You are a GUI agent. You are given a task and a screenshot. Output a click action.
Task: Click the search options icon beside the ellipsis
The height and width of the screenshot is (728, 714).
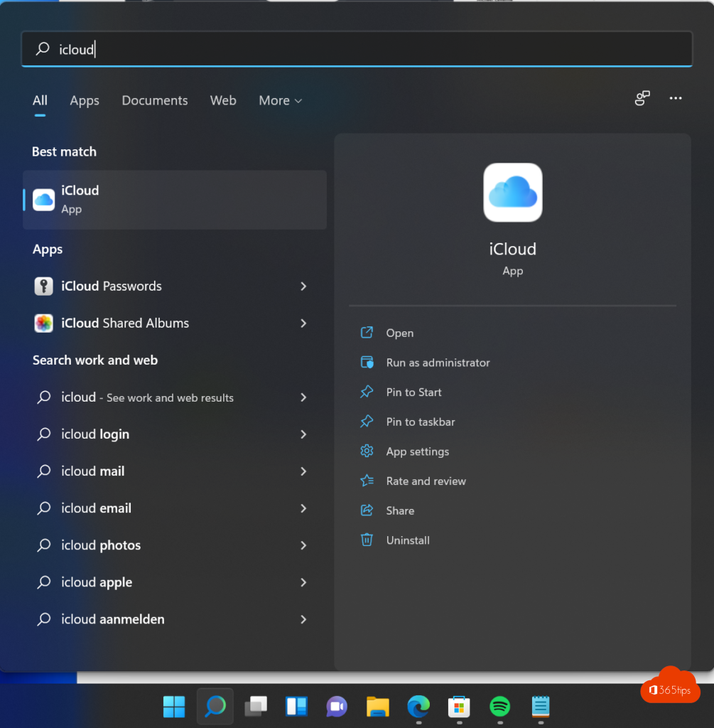(x=642, y=99)
